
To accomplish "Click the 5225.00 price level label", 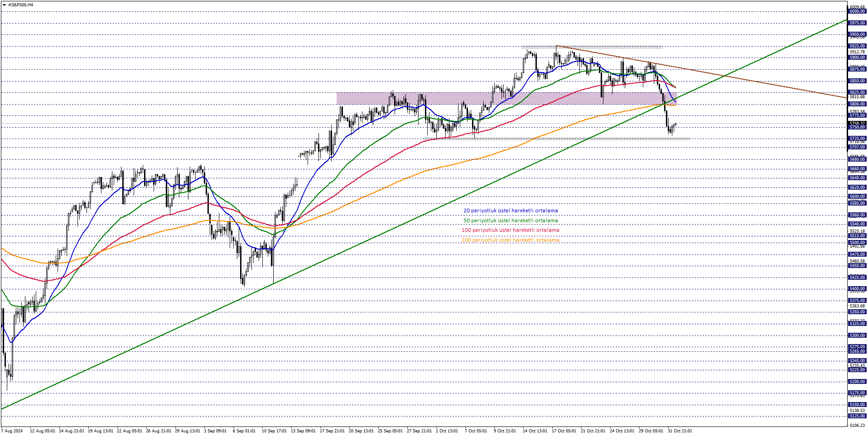I will 857,370.
